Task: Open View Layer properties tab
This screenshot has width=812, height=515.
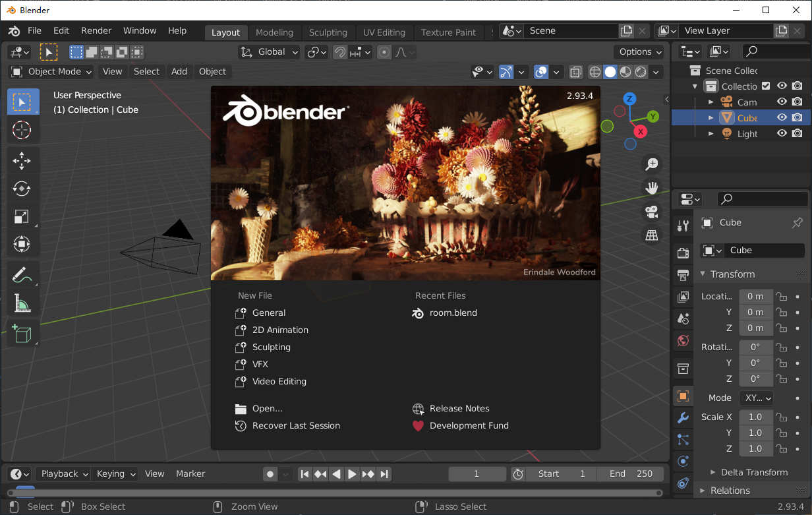Action: (x=683, y=297)
